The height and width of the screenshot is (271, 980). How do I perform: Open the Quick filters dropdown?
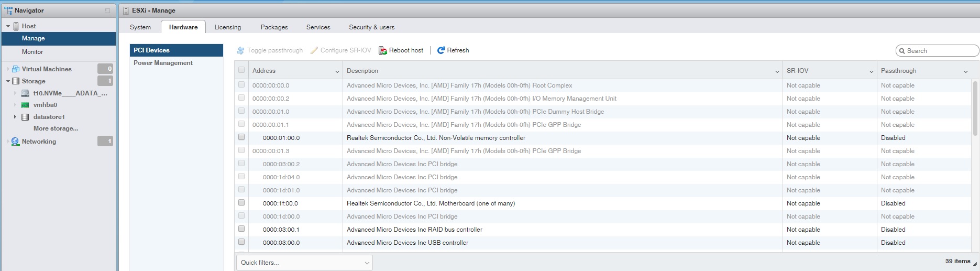304,263
